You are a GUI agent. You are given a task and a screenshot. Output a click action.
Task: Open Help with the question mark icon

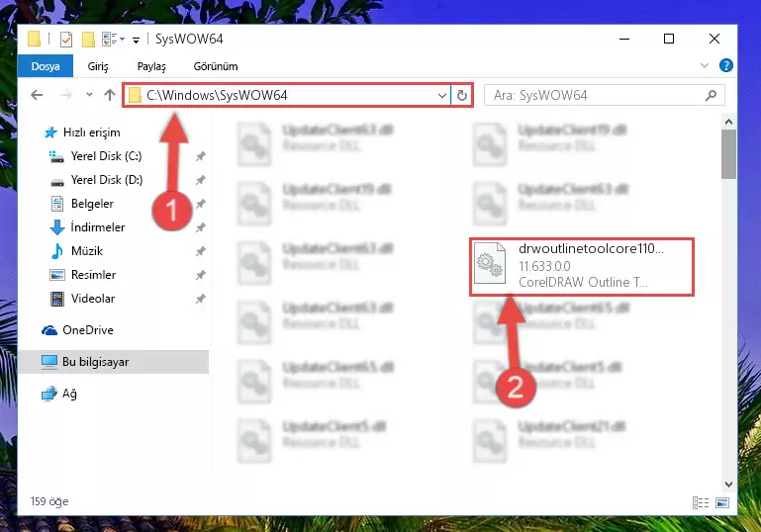pos(726,65)
